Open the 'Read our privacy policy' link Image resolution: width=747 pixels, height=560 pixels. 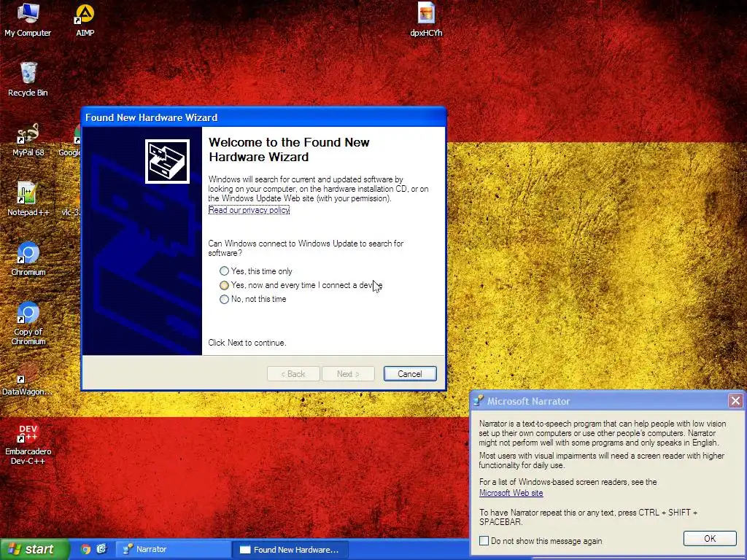click(x=249, y=210)
